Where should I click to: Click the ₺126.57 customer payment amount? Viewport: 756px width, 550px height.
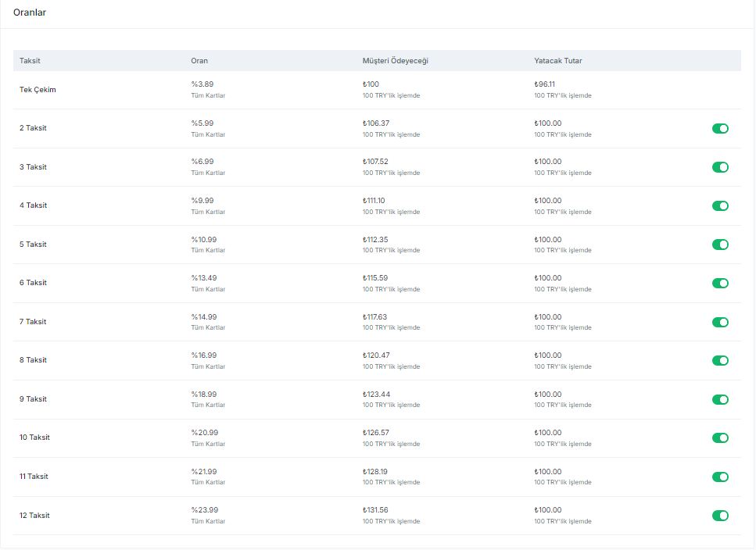(x=375, y=433)
